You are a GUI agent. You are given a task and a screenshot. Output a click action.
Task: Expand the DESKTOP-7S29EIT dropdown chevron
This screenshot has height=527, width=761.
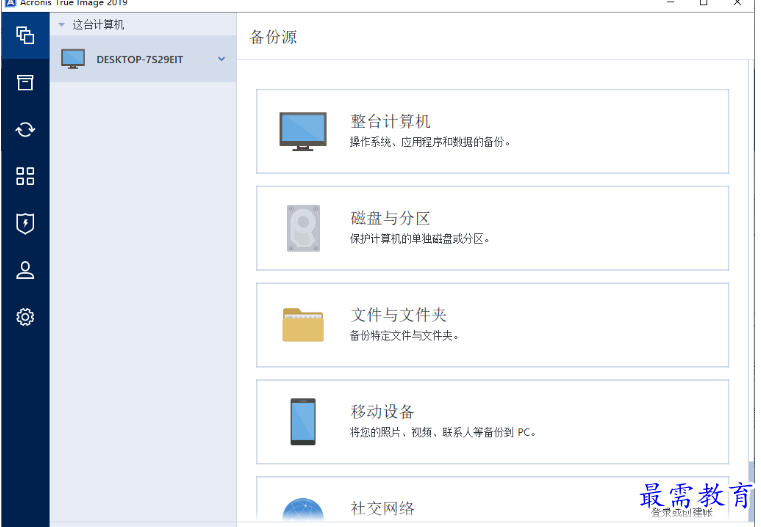coord(221,59)
